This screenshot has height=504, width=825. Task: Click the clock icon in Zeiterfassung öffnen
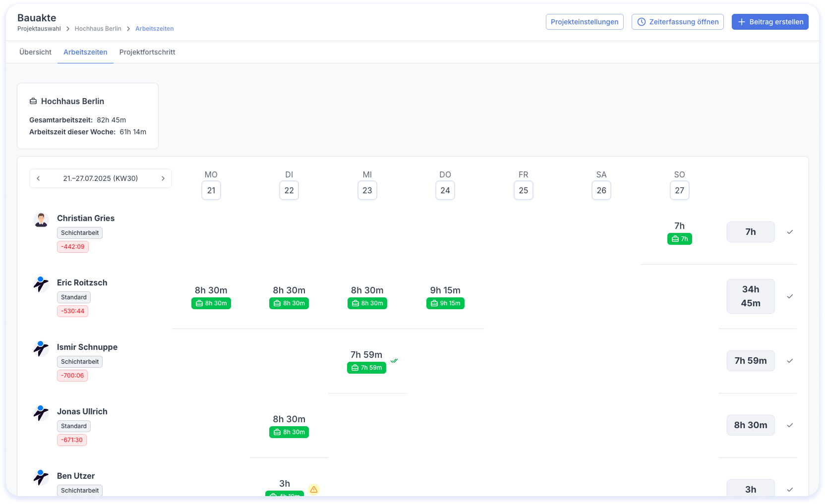click(641, 22)
